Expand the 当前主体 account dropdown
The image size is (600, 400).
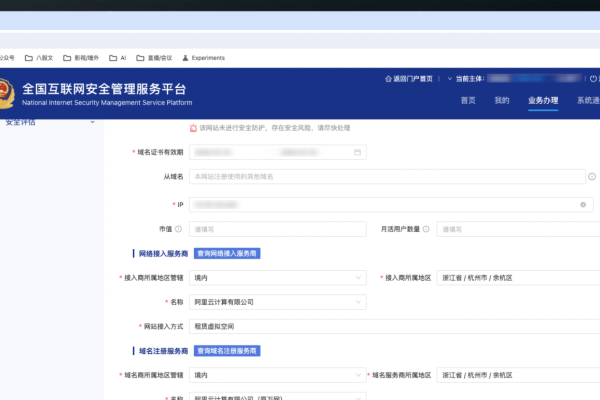(450, 79)
